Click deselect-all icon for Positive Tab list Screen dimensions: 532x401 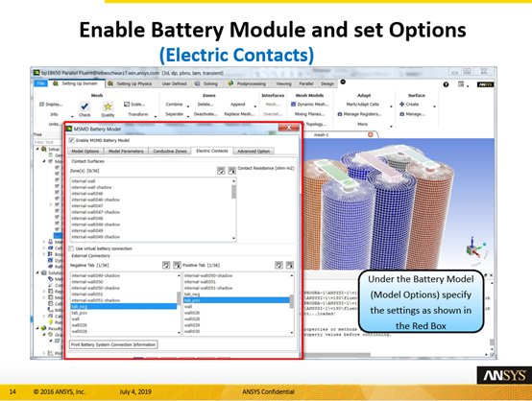point(290,265)
